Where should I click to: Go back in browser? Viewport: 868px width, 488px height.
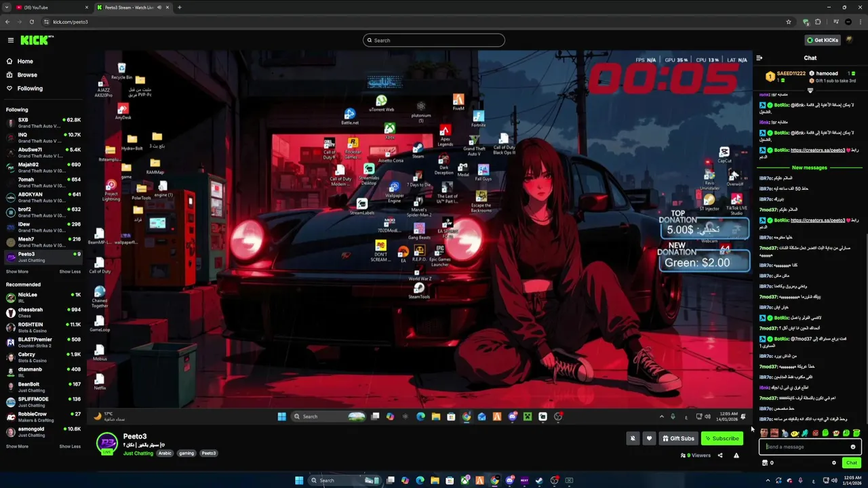7,22
